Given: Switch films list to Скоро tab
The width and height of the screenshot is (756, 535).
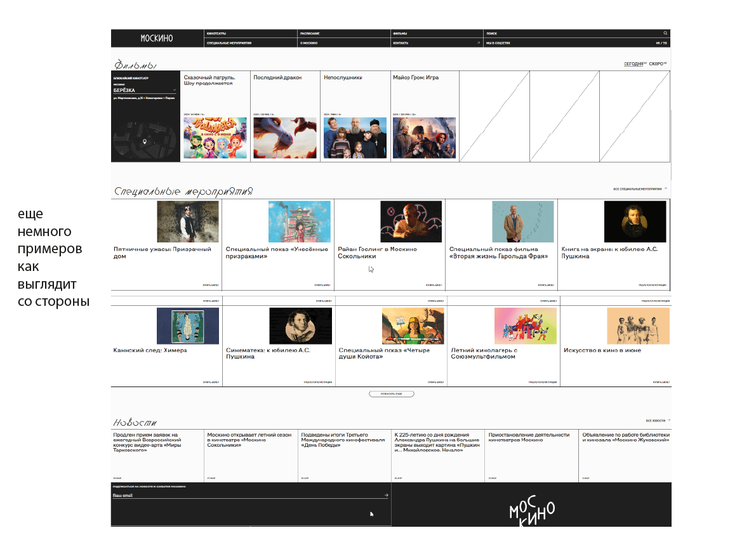Looking at the screenshot, I should [656, 64].
